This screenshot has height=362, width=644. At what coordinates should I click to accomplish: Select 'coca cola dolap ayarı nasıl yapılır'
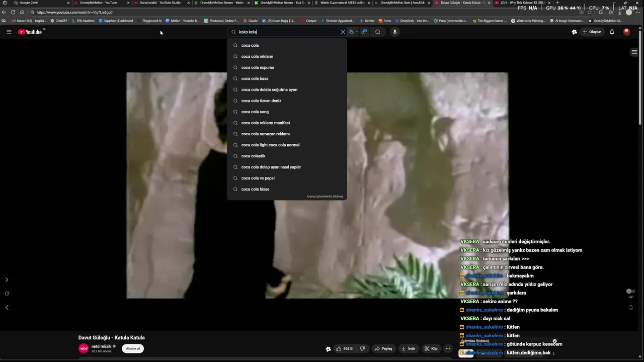[287, 167]
